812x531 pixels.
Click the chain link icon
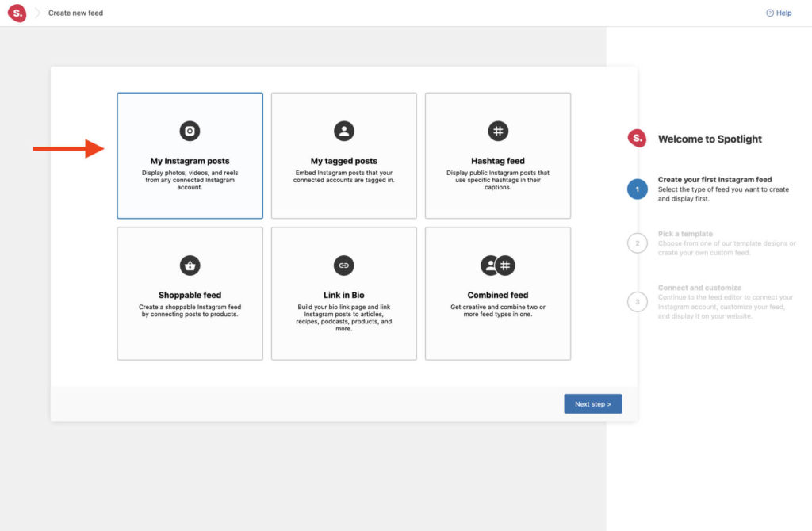coord(344,265)
